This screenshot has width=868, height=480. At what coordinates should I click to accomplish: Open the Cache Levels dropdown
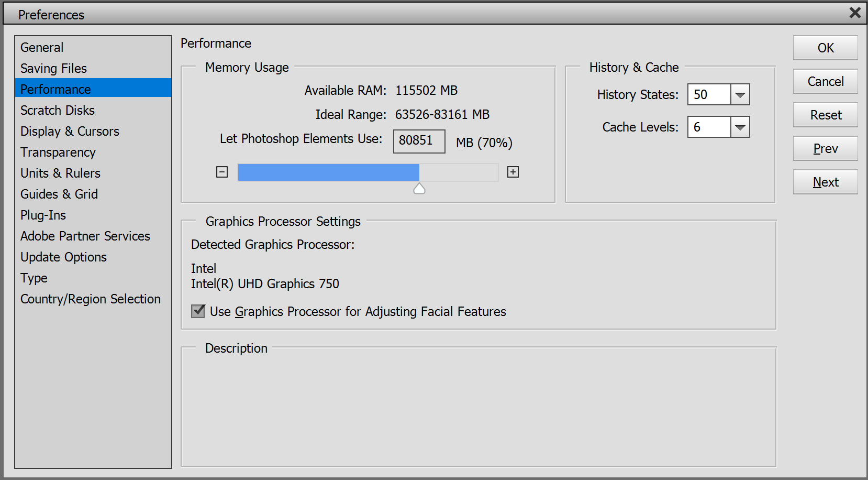740,127
